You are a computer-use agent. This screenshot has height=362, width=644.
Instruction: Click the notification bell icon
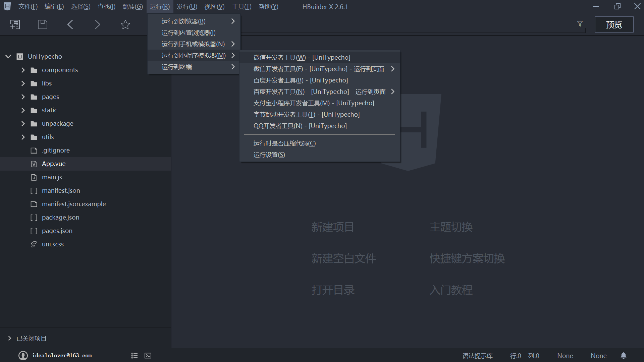pyautogui.click(x=623, y=356)
